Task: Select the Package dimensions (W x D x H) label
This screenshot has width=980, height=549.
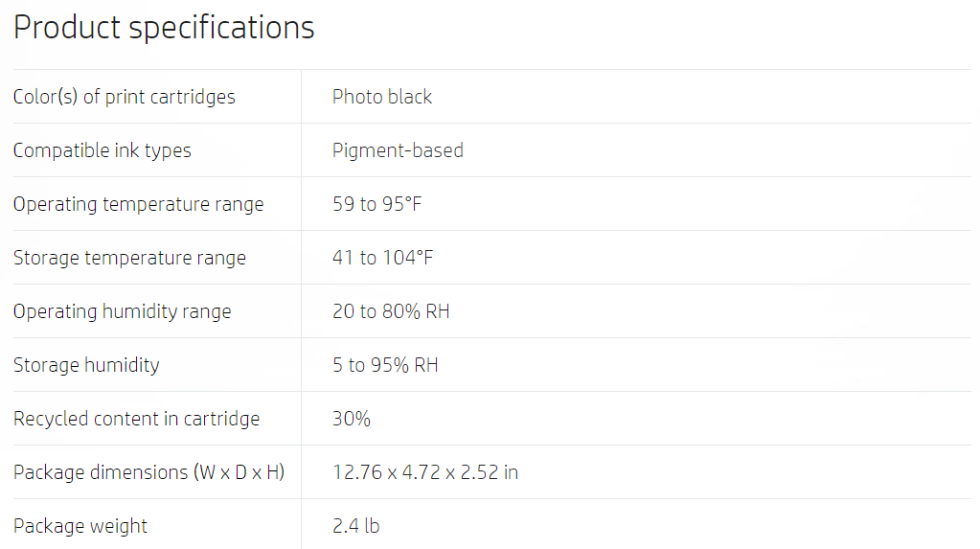Action: (x=149, y=472)
